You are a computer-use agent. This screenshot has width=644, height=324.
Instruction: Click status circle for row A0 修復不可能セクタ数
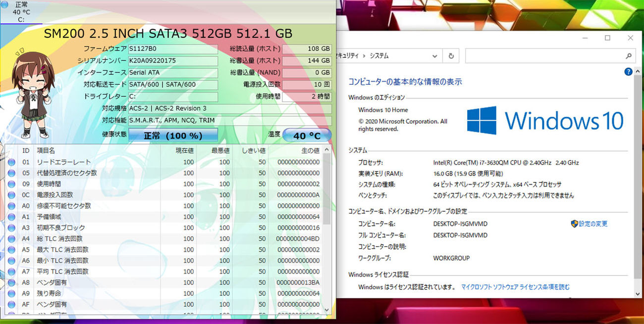[11, 206]
